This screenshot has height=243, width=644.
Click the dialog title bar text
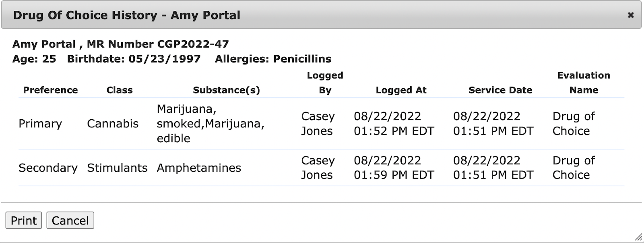pos(126,15)
